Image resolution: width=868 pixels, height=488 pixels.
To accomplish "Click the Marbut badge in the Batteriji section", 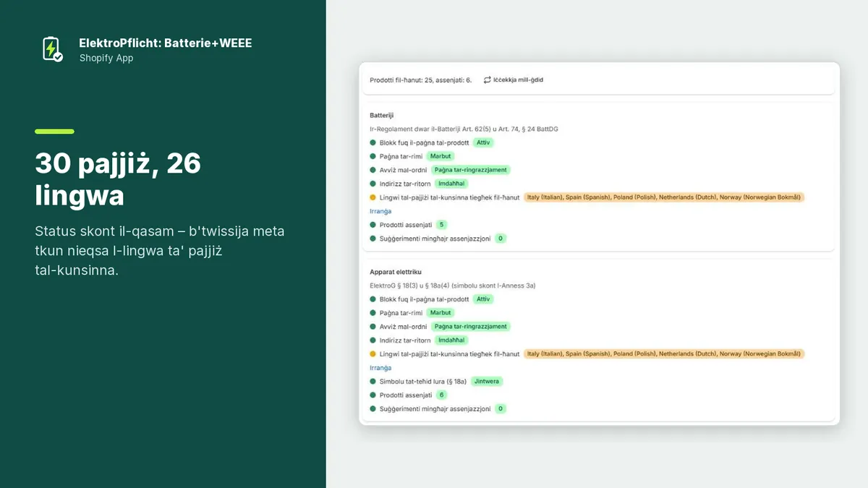I will (x=440, y=156).
